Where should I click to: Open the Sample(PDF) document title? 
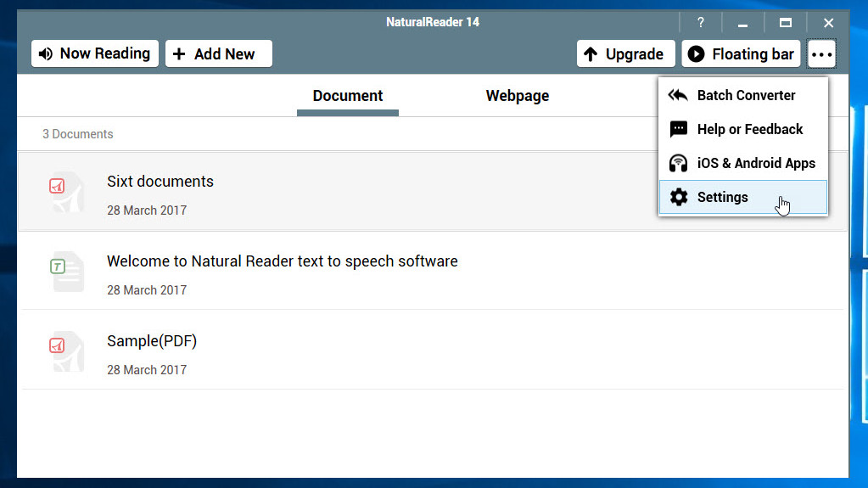152,340
